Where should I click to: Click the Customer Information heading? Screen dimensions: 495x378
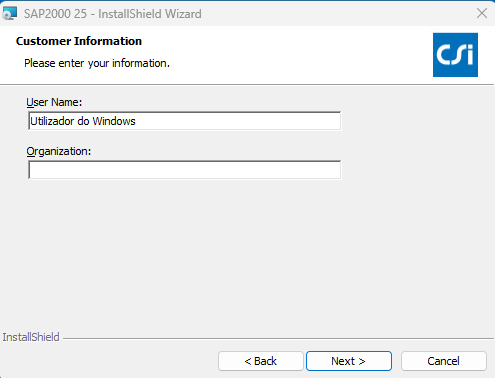click(x=79, y=41)
